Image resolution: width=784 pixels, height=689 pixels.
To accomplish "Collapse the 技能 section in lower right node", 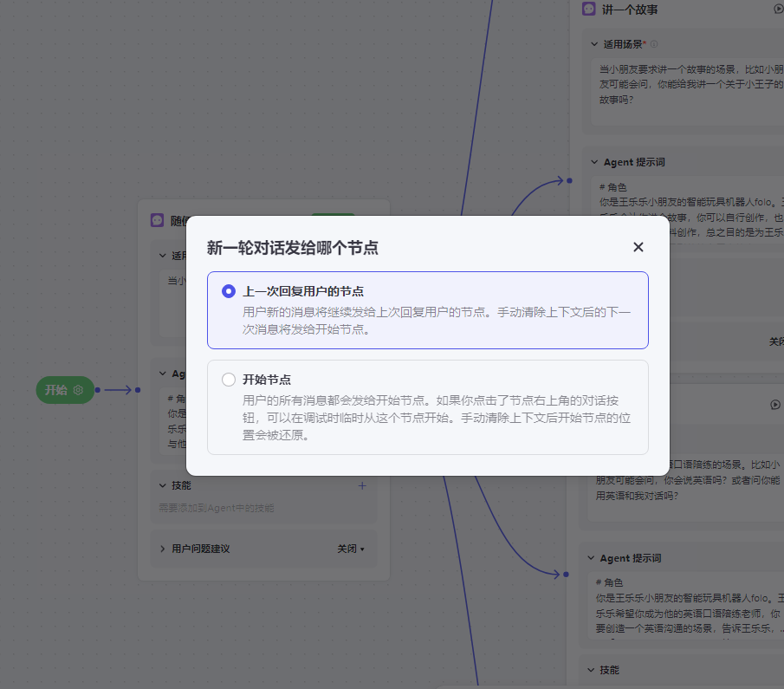I will coord(591,670).
